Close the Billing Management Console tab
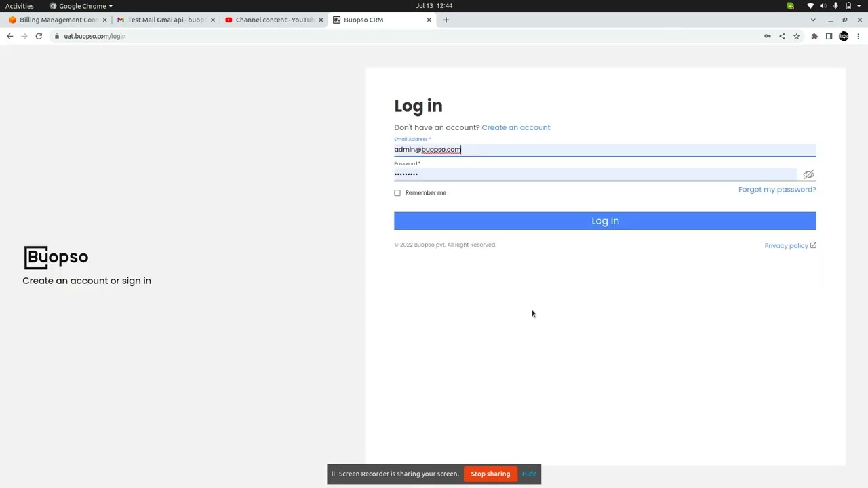 point(104,20)
